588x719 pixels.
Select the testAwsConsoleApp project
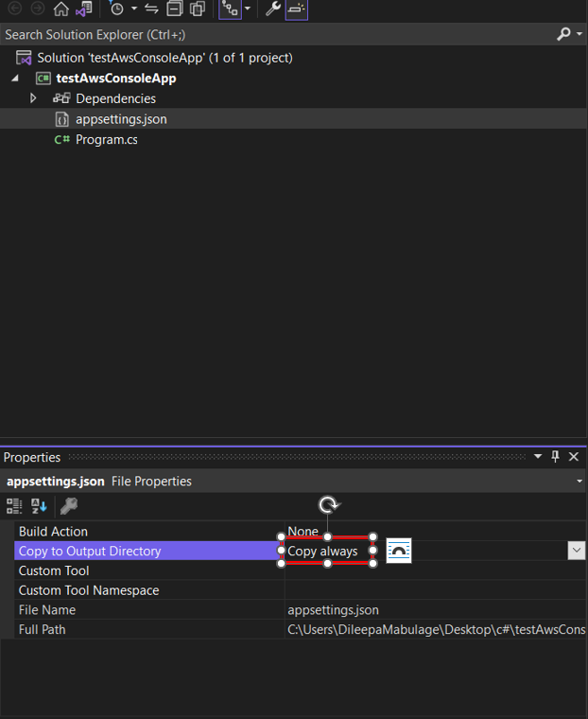point(116,78)
